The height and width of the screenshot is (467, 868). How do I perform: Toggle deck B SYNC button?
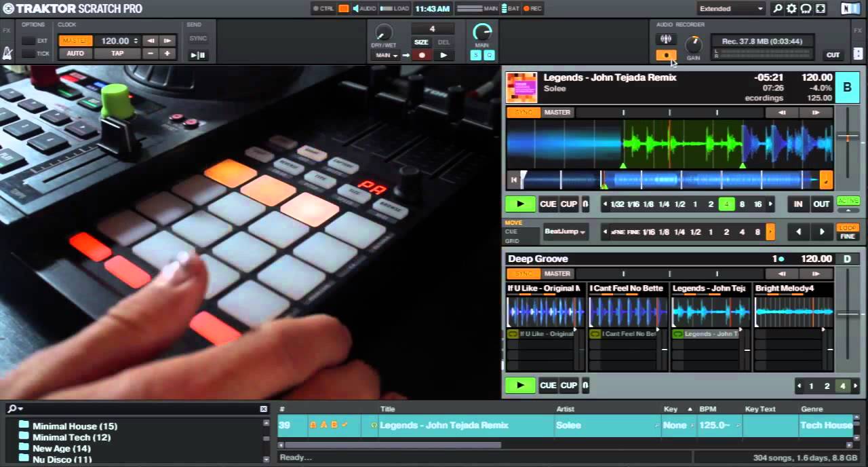pyautogui.click(x=524, y=113)
